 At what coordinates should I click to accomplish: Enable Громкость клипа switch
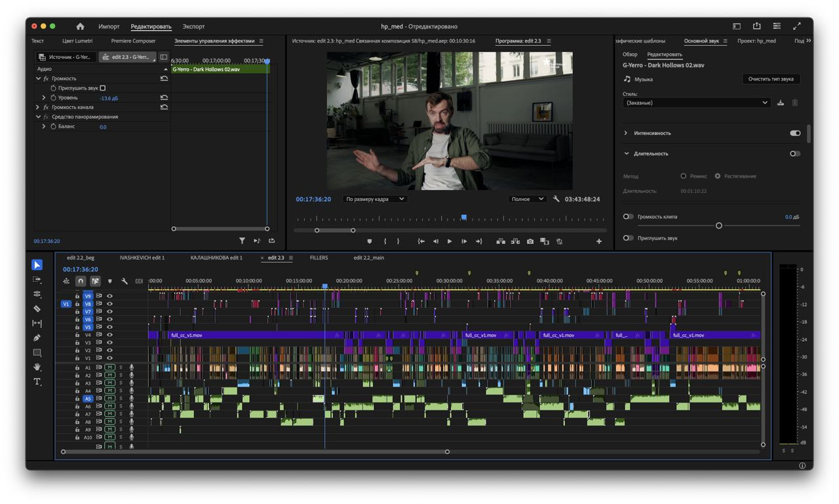[x=628, y=216]
